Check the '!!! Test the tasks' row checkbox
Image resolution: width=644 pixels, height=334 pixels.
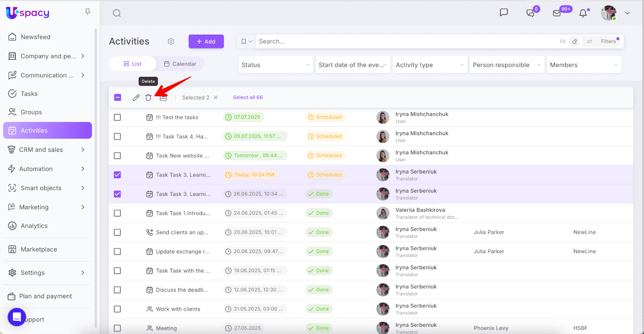pyautogui.click(x=117, y=118)
